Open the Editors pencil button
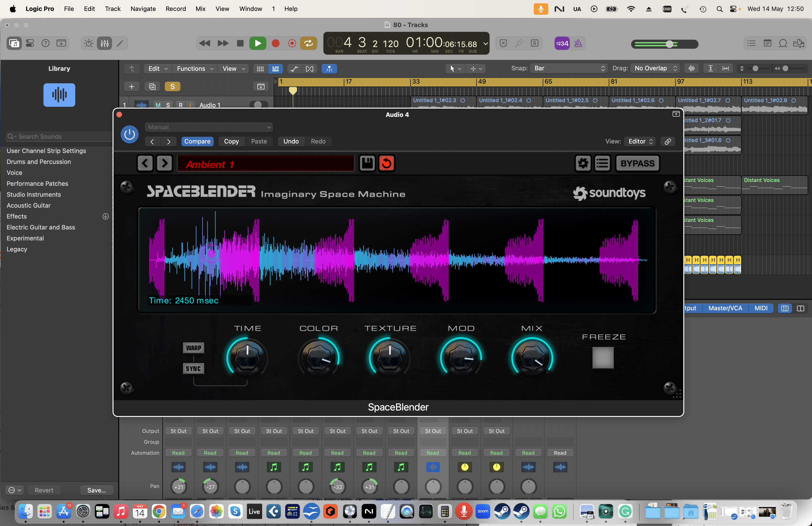Image resolution: width=812 pixels, height=526 pixels. pyautogui.click(x=120, y=43)
